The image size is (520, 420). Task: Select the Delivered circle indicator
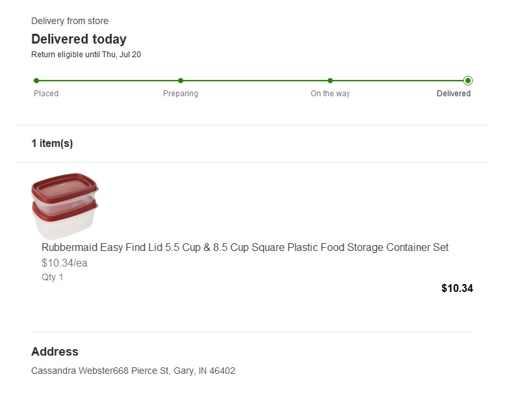[x=468, y=81]
